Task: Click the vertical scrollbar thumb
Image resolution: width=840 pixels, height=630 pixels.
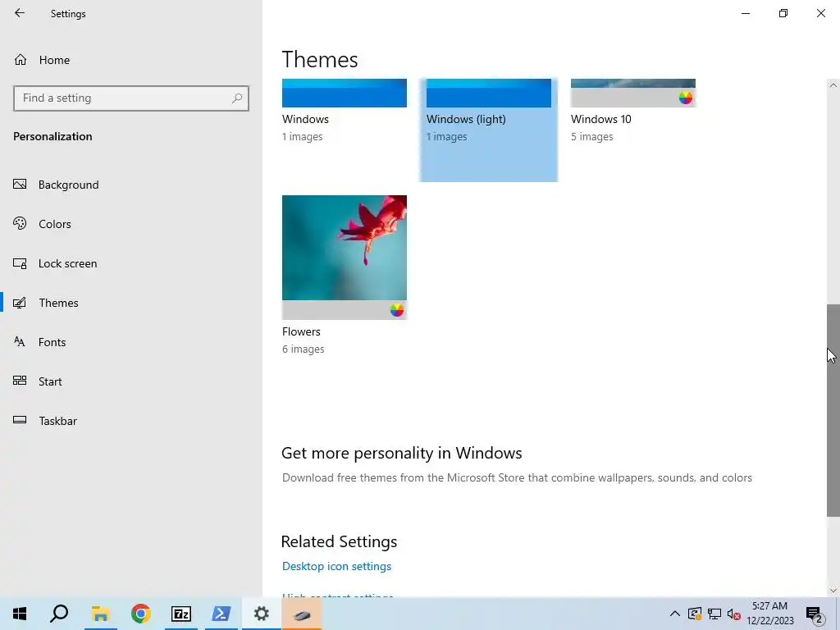Action: [x=833, y=410]
